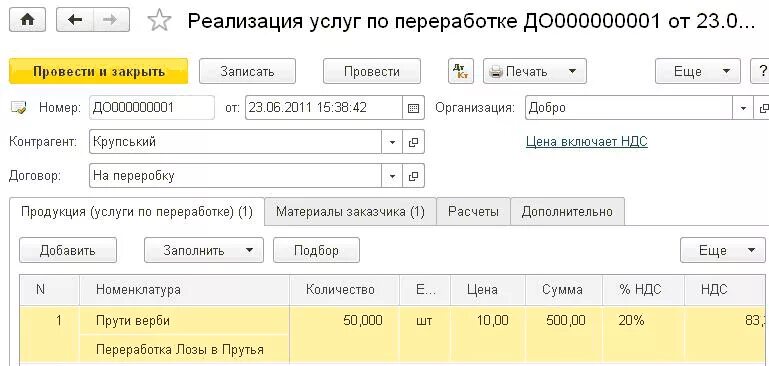Add a row with Добавить

(x=68, y=250)
